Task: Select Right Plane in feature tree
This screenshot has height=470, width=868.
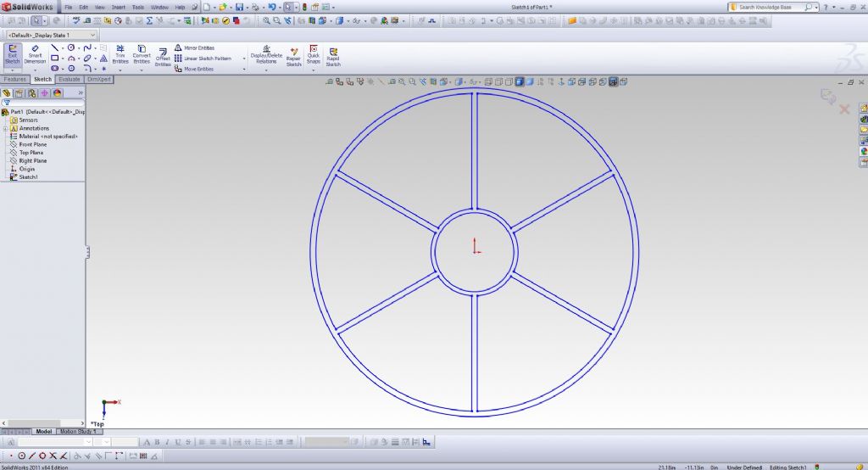Action: 33,160
